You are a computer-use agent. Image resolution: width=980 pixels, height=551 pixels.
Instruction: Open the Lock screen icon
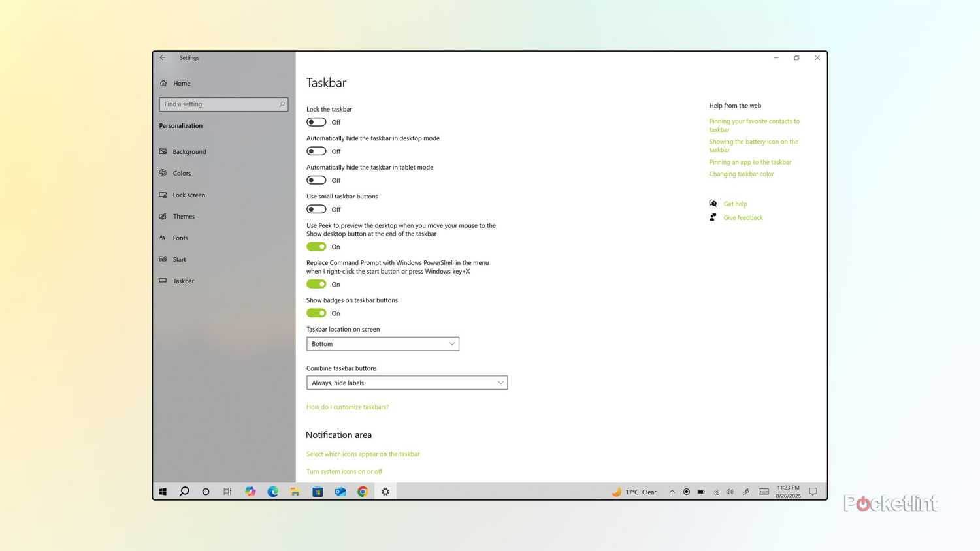coord(163,195)
